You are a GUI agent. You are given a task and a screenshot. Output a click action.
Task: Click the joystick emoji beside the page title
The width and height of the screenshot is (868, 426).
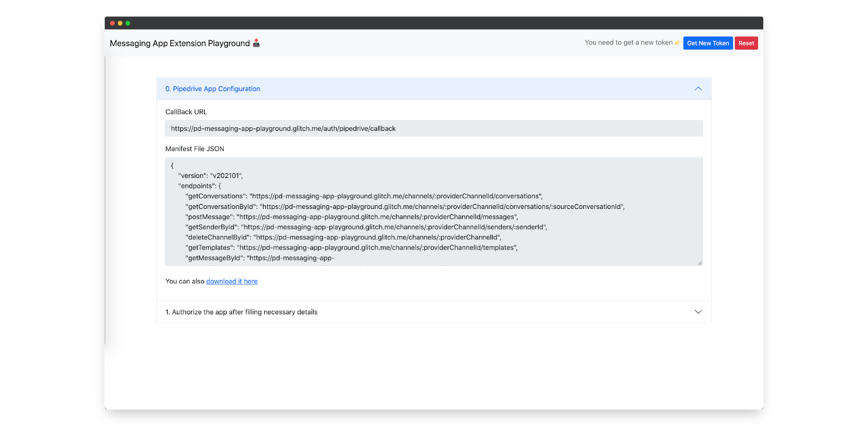[x=257, y=43]
